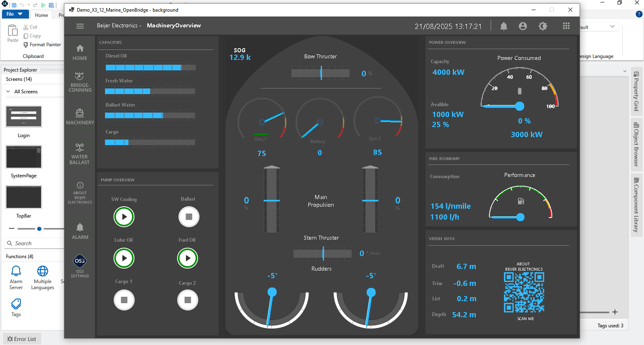Image resolution: width=644 pixels, height=345 pixels.
Task: Toggle the Fuel Oil pump
Action: pyautogui.click(x=188, y=258)
